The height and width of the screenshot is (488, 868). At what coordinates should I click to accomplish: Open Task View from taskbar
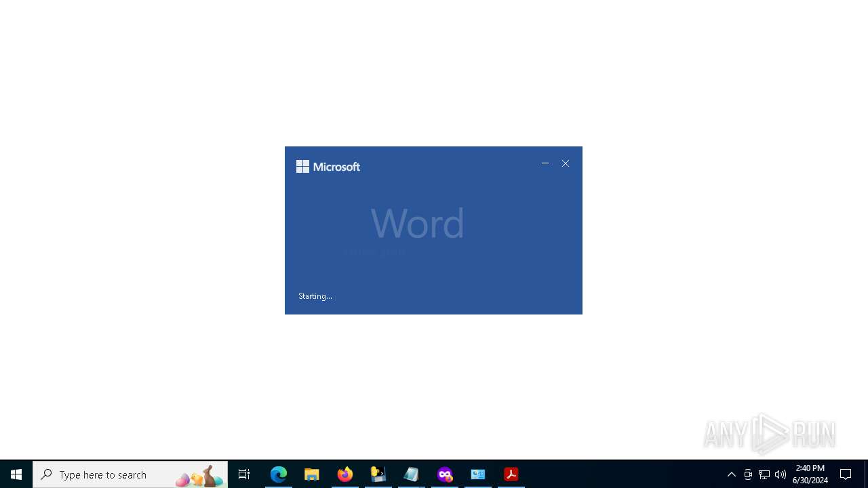pyautogui.click(x=244, y=474)
